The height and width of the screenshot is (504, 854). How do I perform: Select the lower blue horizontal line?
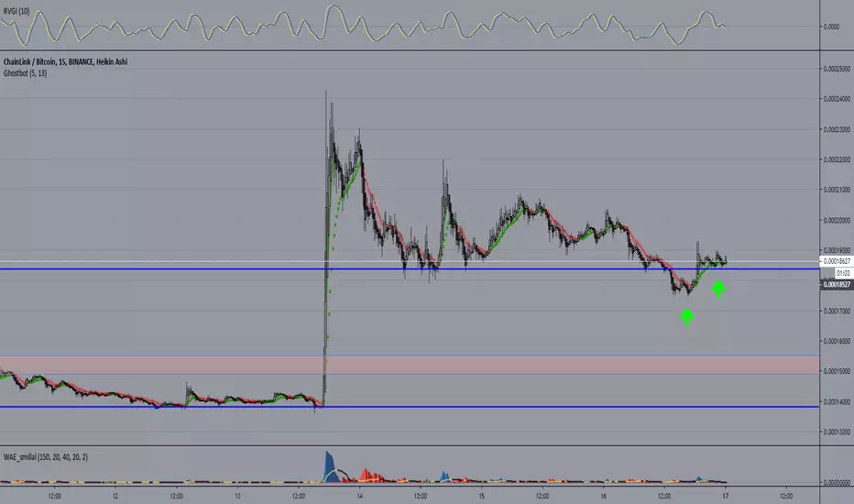pos(410,407)
